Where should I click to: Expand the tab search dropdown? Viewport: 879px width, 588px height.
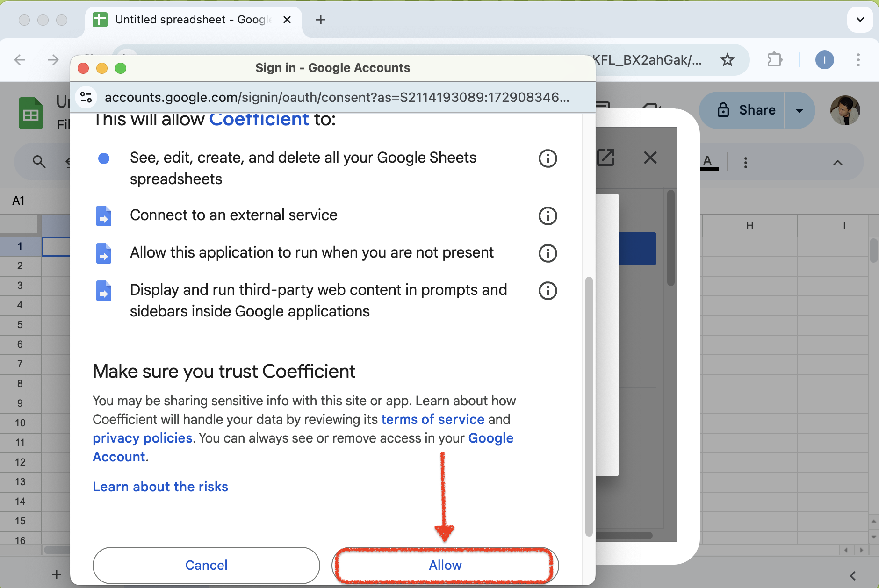[x=860, y=20]
